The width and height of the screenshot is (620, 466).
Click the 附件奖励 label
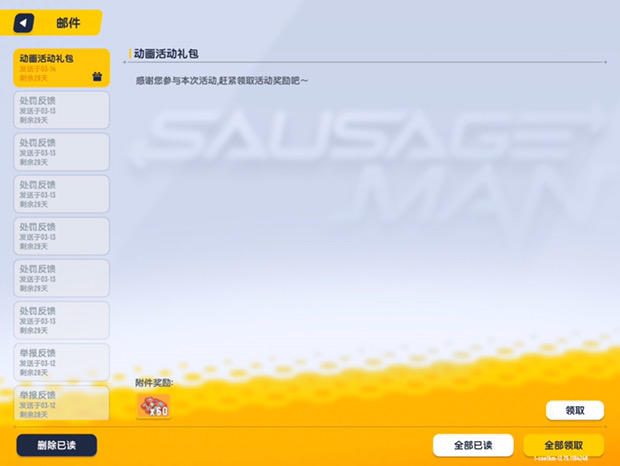point(154,383)
